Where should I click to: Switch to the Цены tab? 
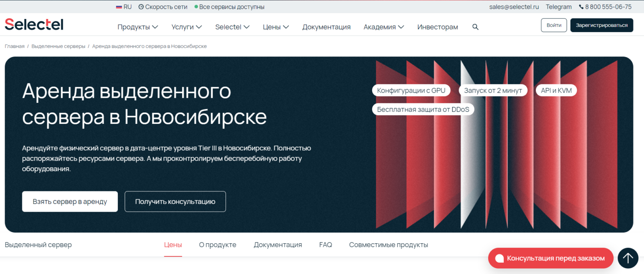(x=173, y=245)
